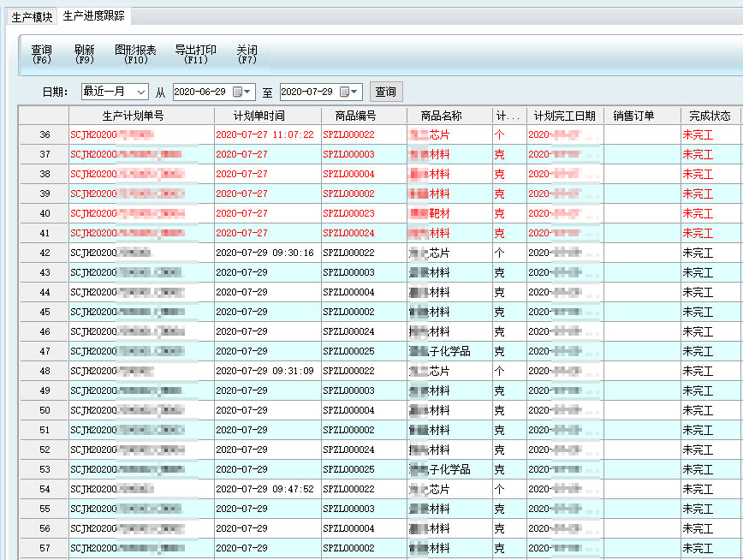The width and height of the screenshot is (743, 560).
Task: Refresh the list with 刷新 (F9)
Action: pyautogui.click(x=85, y=55)
